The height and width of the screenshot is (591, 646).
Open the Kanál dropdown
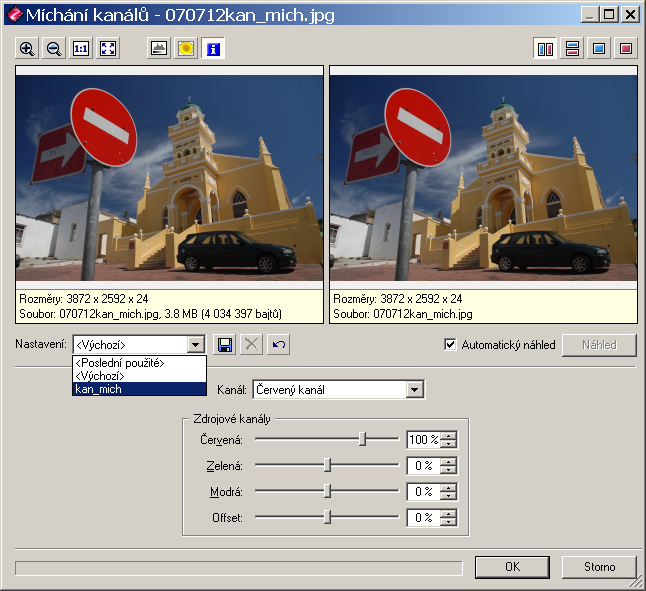(x=415, y=389)
